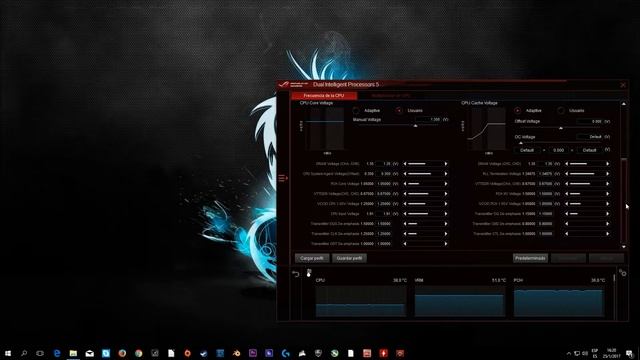Image resolution: width=640 pixels, height=360 pixels.
Task: Decrease PCH Core Voltage with left arrow
Action: tap(404, 184)
